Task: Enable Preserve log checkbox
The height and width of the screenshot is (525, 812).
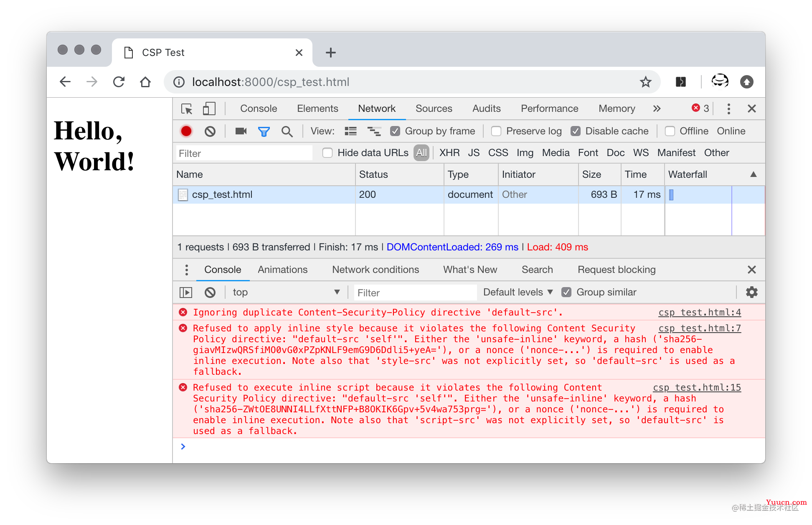Action: click(x=496, y=131)
